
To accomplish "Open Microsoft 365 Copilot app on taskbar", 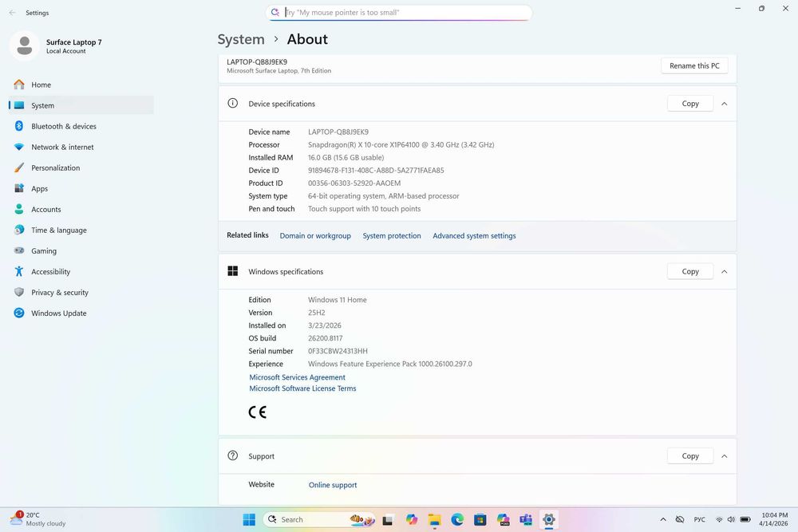I will (504, 519).
